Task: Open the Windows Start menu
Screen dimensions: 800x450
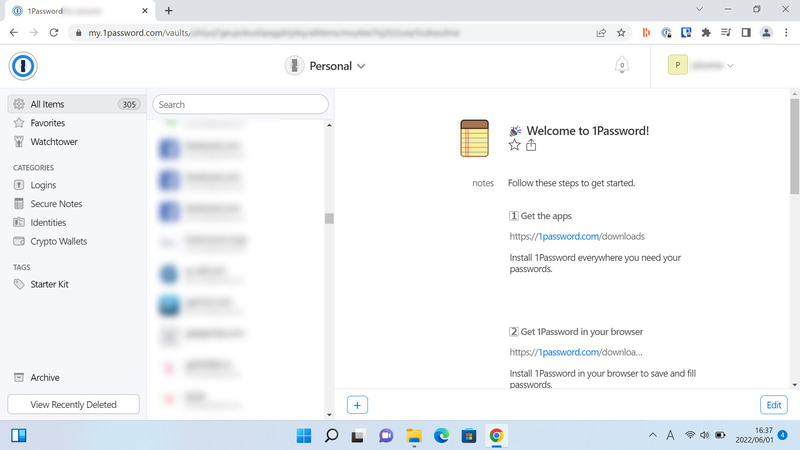Action: pos(304,436)
